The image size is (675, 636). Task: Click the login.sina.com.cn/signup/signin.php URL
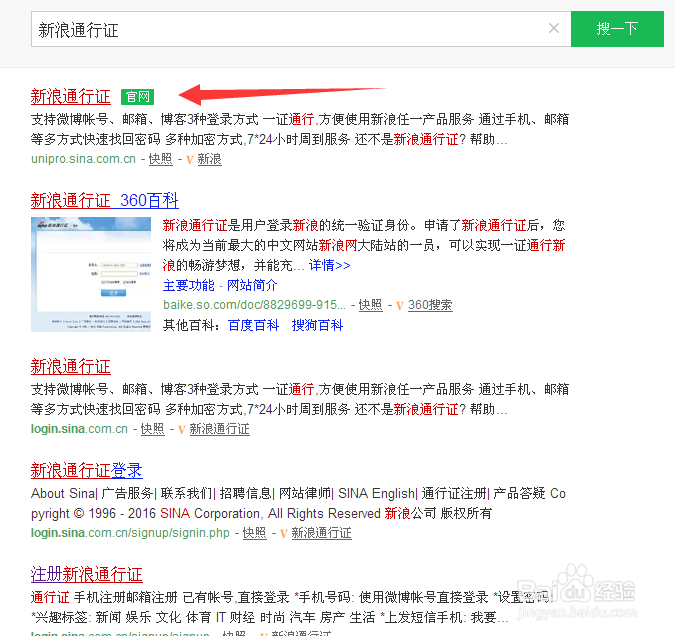[130, 533]
